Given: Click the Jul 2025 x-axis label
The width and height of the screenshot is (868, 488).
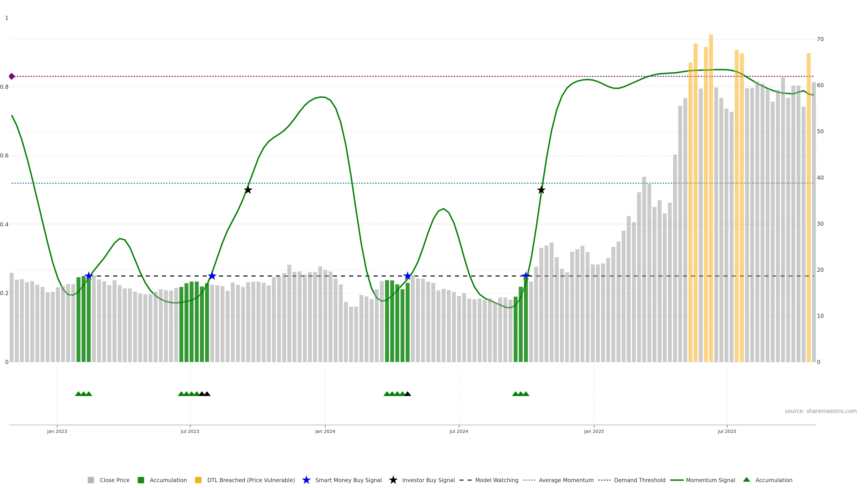Looking at the screenshot, I should [727, 431].
